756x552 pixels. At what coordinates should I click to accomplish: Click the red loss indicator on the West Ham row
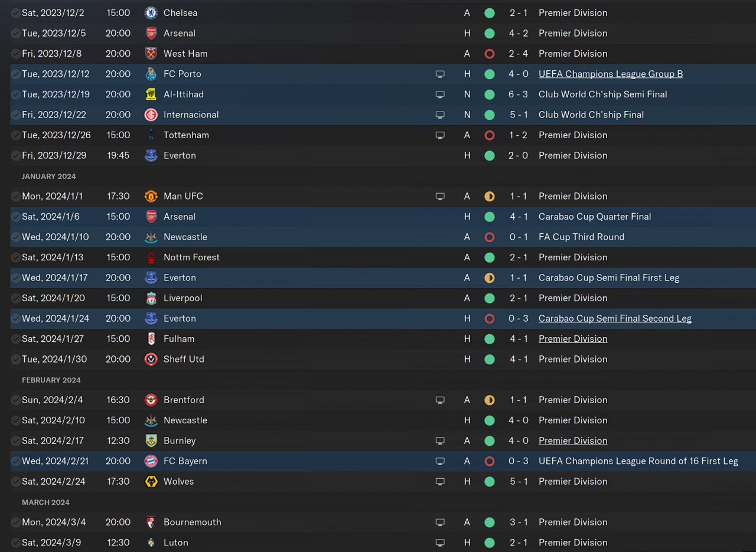point(489,54)
